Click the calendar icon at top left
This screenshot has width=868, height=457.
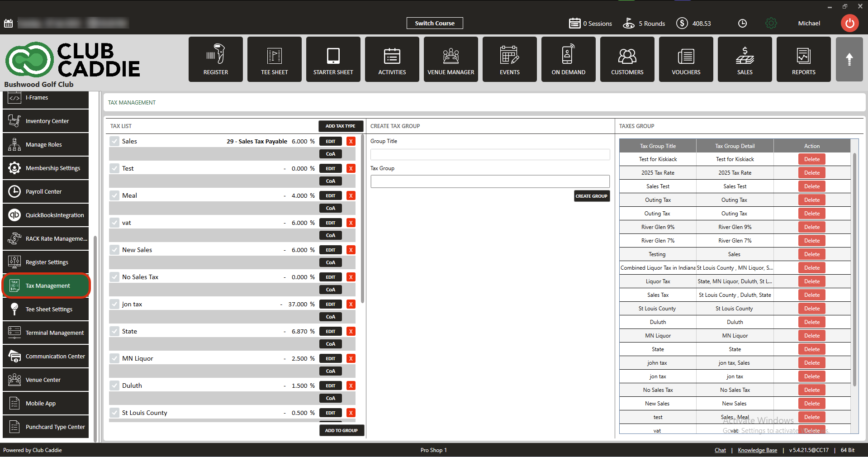click(x=8, y=23)
